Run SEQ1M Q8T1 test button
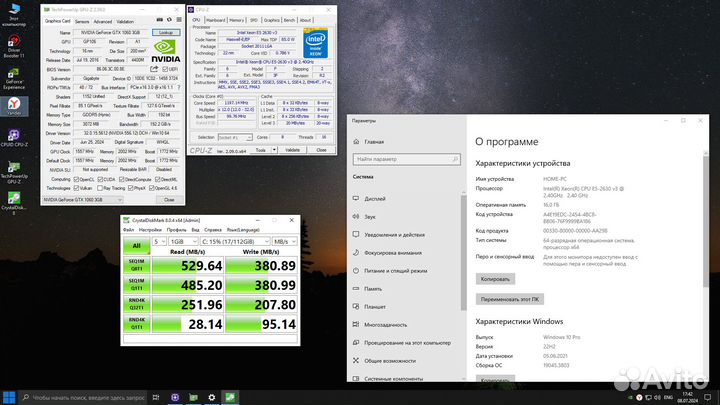The height and width of the screenshot is (405, 720). click(136, 265)
